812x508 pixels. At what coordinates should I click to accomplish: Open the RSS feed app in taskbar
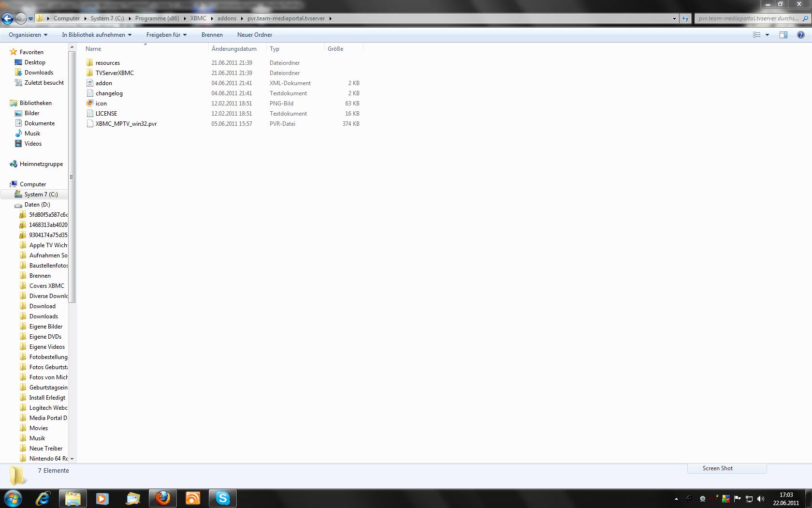click(x=193, y=498)
